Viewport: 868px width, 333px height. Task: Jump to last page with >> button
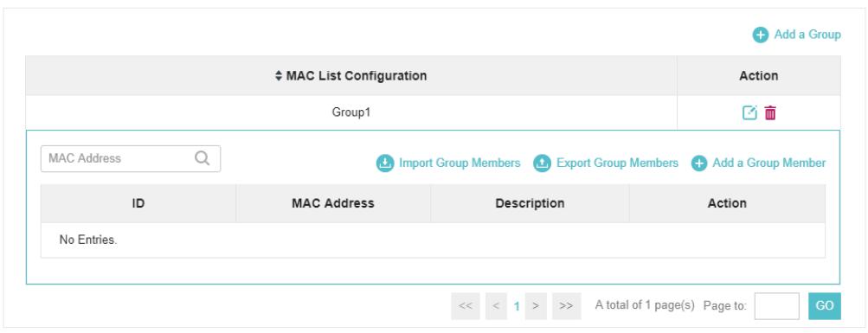pos(566,306)
